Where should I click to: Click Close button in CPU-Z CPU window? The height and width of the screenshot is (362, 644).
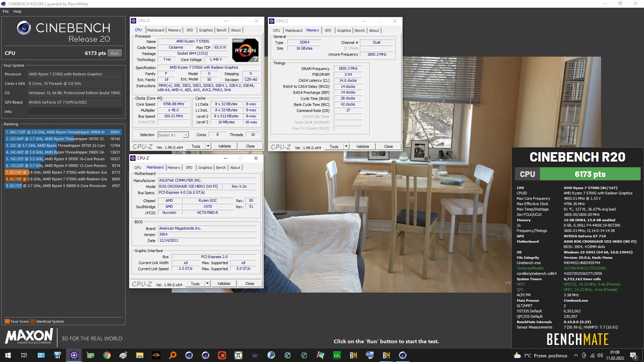[250, 146]
